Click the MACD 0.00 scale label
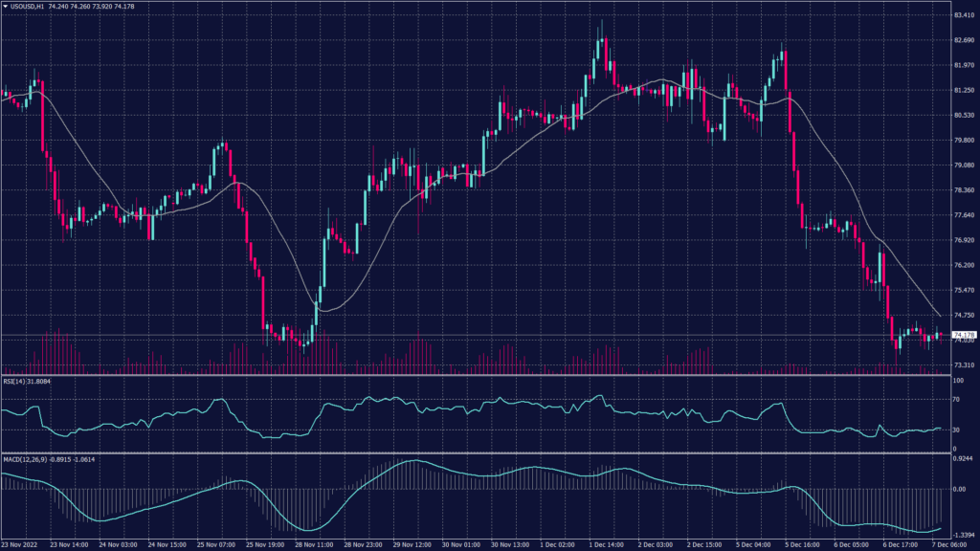 [x=960, y=489]
